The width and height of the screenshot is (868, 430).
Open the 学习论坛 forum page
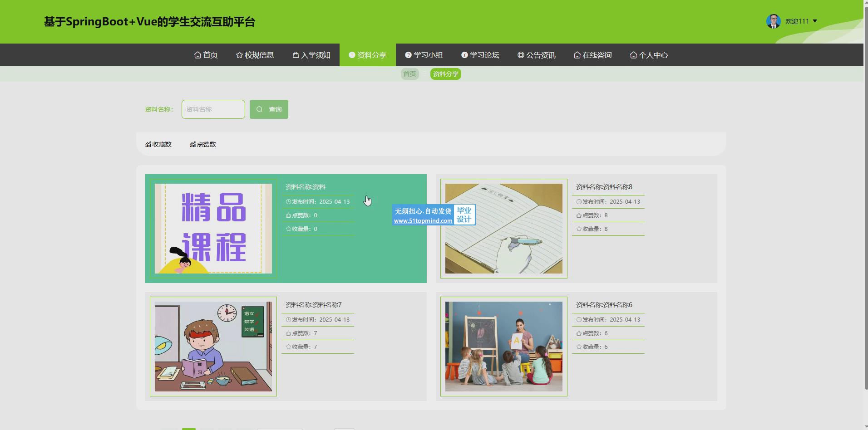pos(480,55)
